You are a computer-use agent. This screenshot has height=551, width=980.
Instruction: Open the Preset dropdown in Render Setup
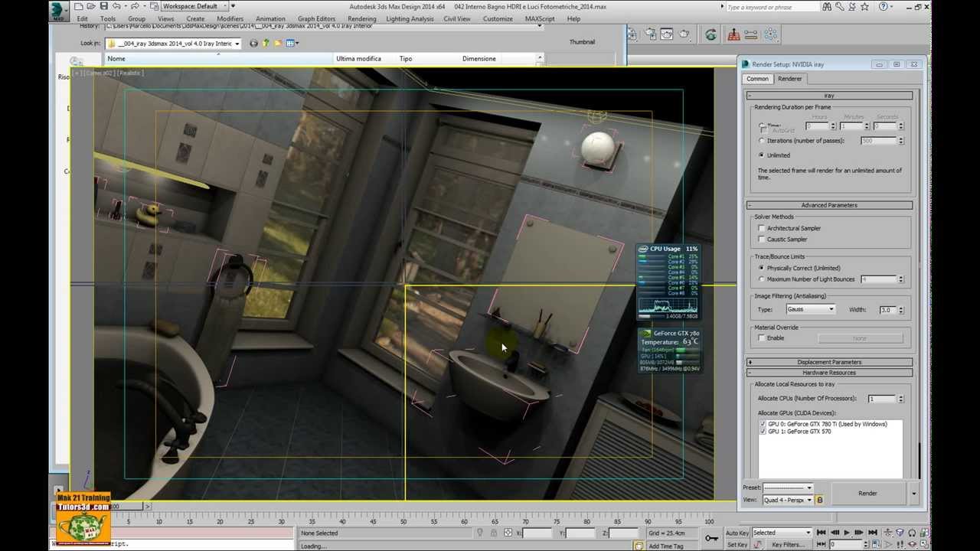788,487
